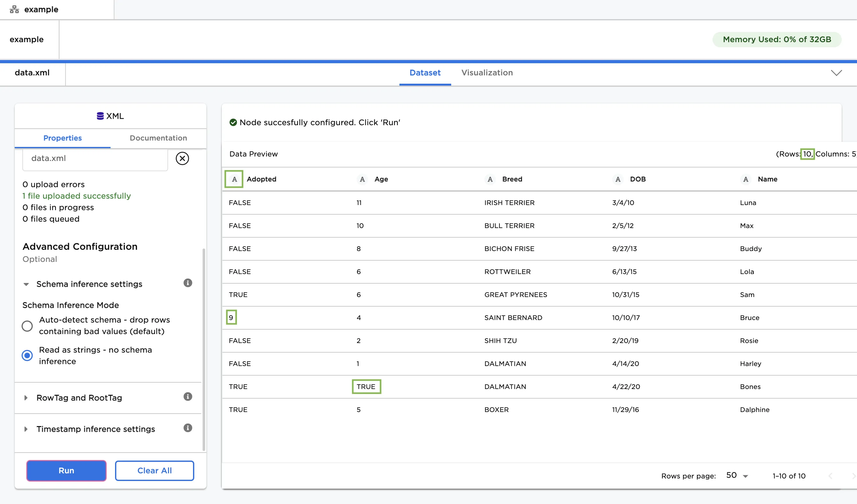Image resolution: width=857 pixels, height=504 pixels.
Task: Click the info icon beside Schema inference settings
Action: [188, 283]
